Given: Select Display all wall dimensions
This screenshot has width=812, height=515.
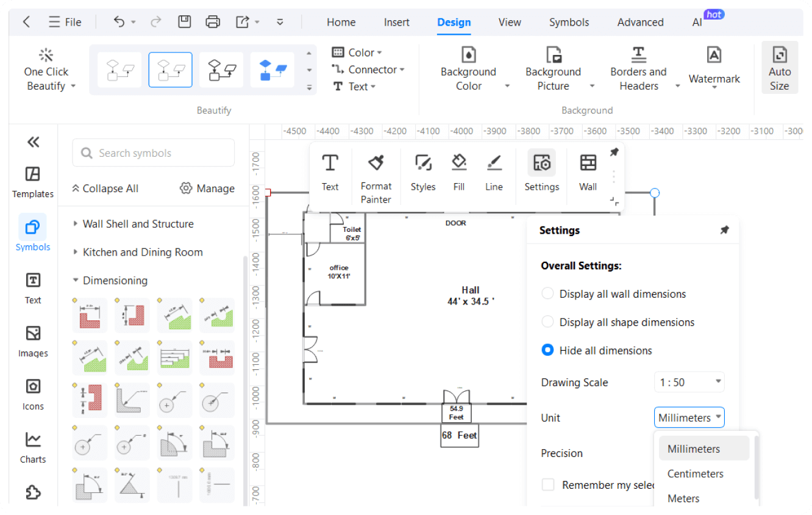Looking at the screenshot, I should pyautogui.click(x=613, y=294).
